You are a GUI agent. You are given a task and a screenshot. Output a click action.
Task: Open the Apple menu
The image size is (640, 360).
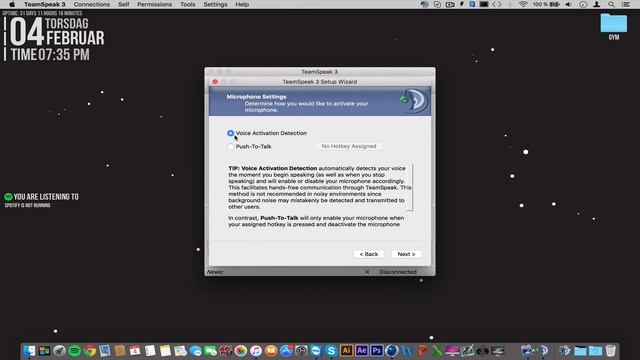pyautogui.click(x=12, y=4)
